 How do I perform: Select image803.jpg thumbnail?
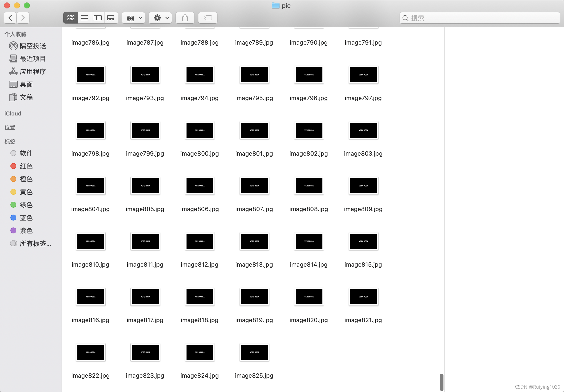coord(364,130)
